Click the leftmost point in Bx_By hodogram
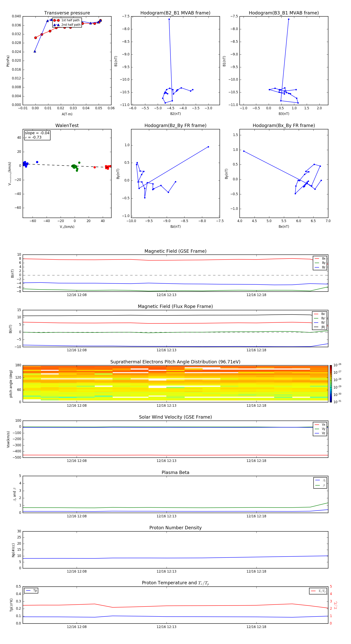The width and height of the screenshot is (351, 644). click(244, 151)
